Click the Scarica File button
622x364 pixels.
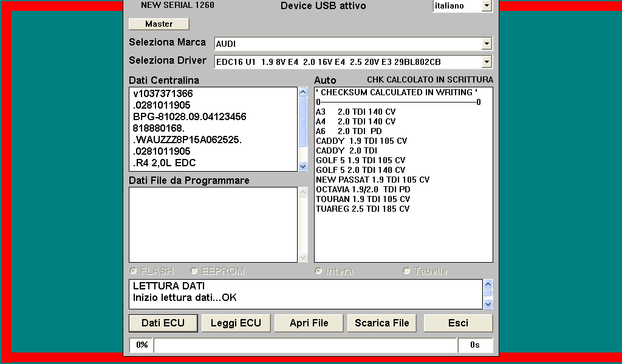point(382,323)
